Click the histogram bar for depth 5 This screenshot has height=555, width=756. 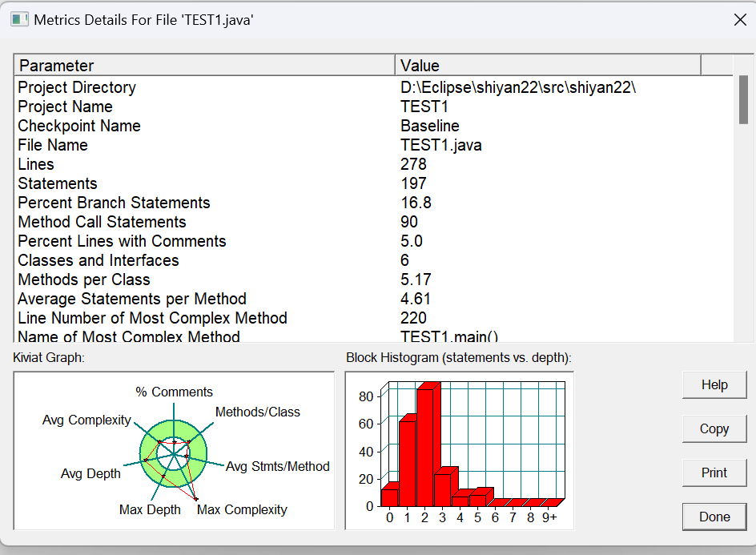(x=479, y=499)
